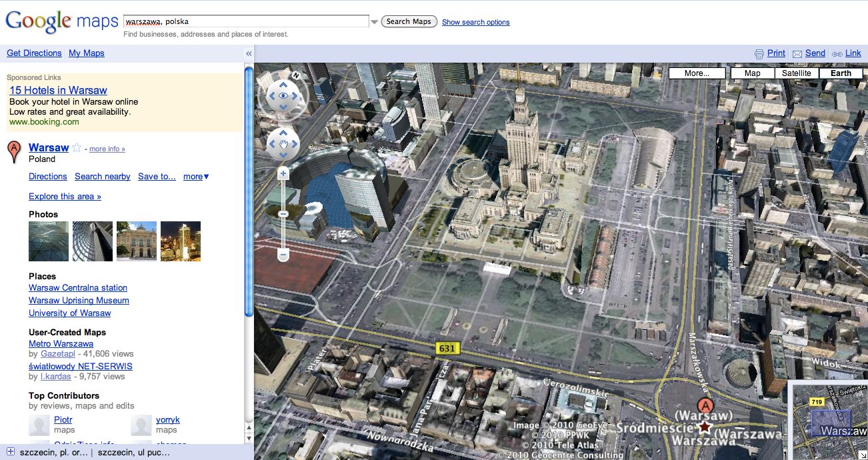The width and height of the screenshot is (868, 460).
Task: Click the N north compass marker
Action: [296, 75]
